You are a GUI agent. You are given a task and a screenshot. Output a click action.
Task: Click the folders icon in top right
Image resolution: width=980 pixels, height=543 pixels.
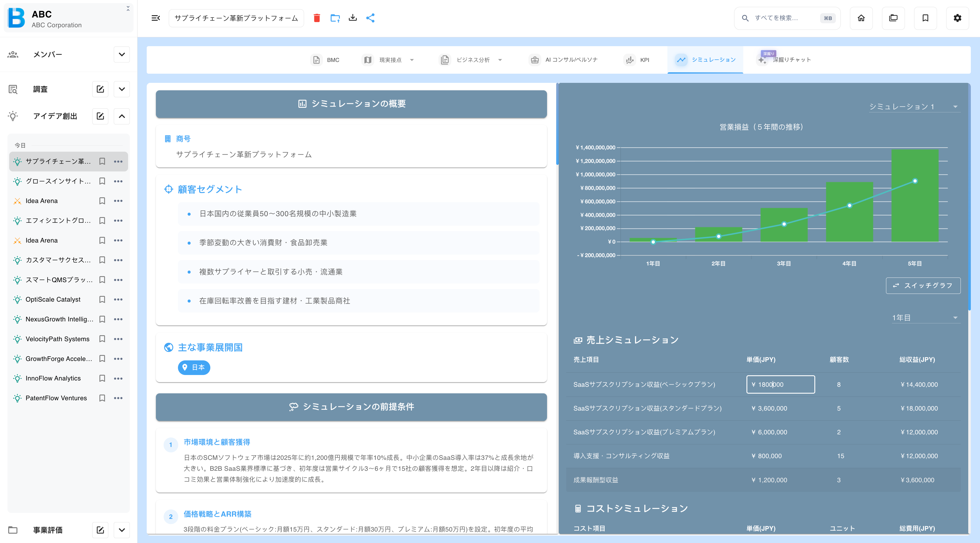[x=893, y=18]
